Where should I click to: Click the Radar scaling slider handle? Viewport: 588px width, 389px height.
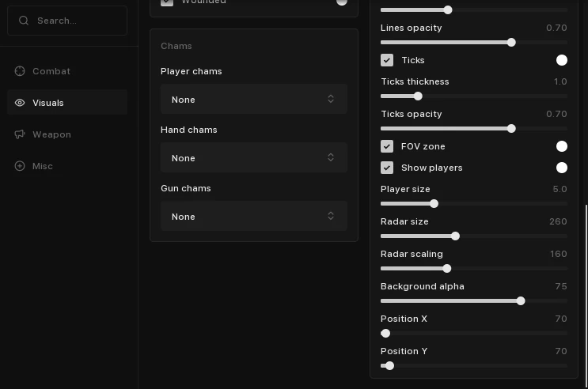coord(446,268)
